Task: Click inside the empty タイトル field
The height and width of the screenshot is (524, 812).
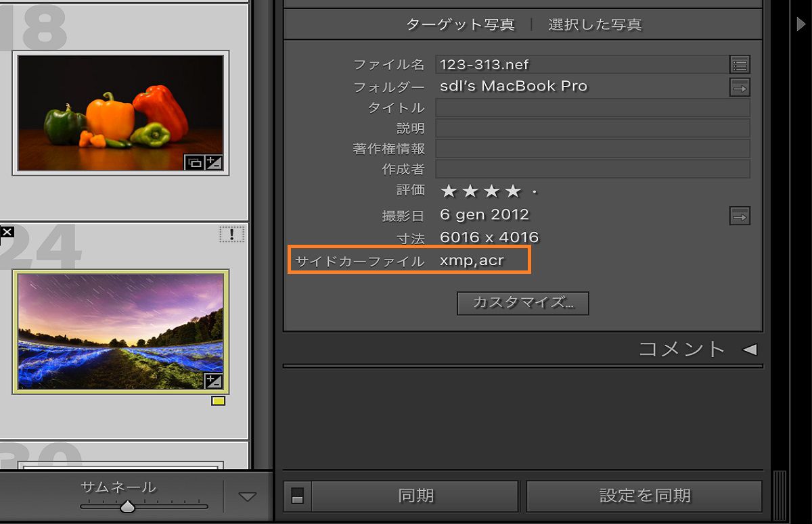Action: click(x=593, y=107)
